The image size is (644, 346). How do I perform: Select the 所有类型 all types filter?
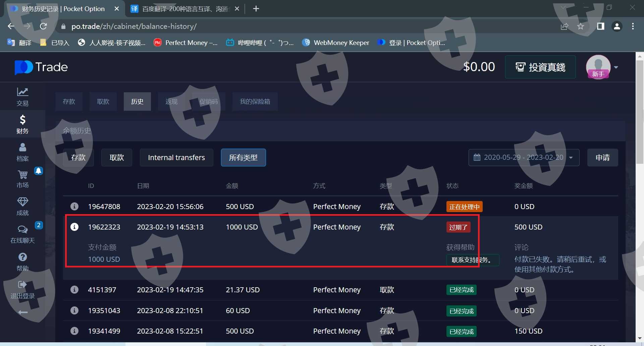[243, 157]
